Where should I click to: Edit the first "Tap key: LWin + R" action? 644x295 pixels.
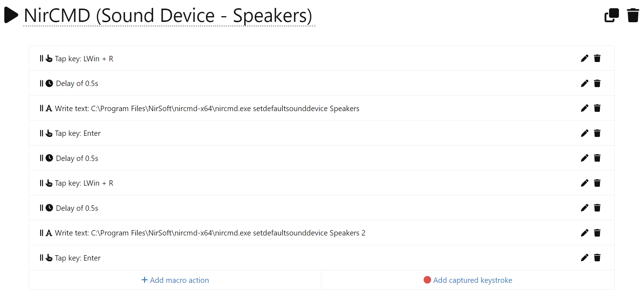pos(585,58)
